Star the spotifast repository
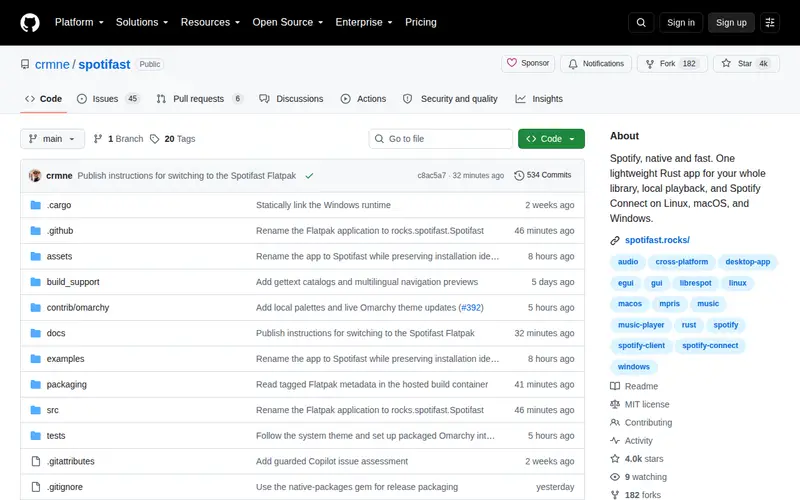The height and width of the screenshot is (500, 800). click(x=746, y=63)
